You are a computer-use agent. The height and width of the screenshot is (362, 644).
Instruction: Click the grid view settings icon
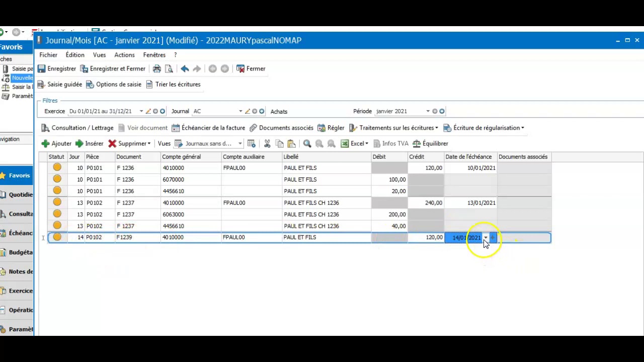coord(252,144)
